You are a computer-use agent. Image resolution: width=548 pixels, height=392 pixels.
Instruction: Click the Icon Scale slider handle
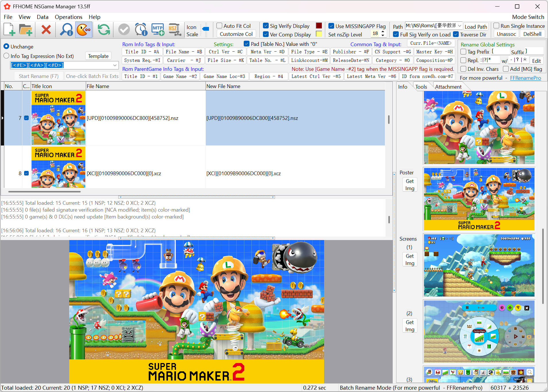coord(206,29)
